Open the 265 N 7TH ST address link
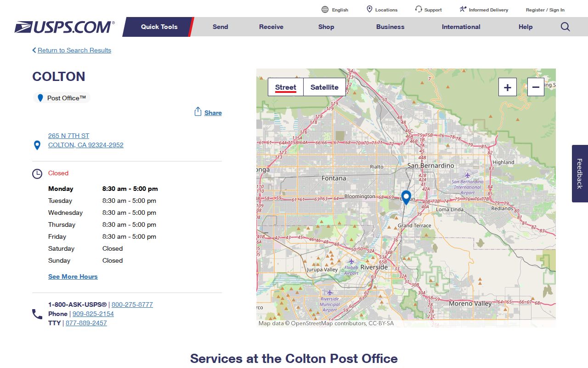Screen dimensions: 588x368 point(69,136)
